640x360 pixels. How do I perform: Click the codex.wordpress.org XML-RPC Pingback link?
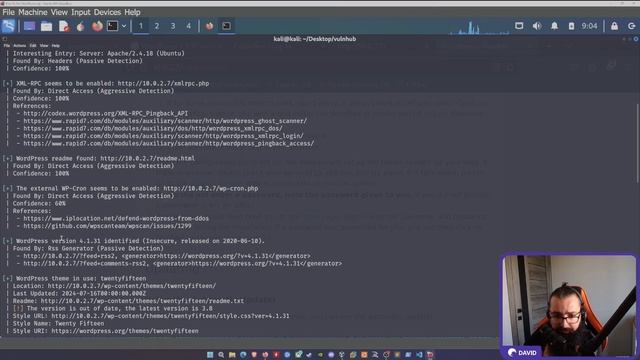coord(106,113)
